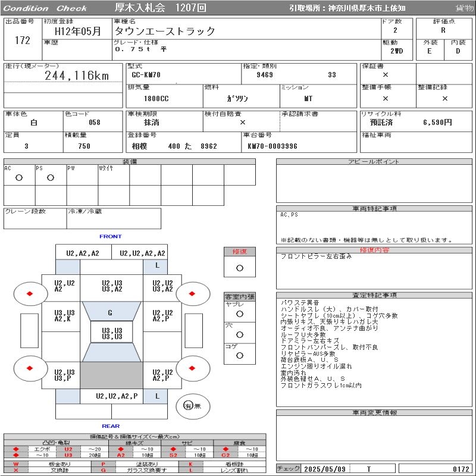Toggle the ヤブレ interior tear circle
Image resolution: width=476 pixels, height=476 pixels.
tap(239, 313)
